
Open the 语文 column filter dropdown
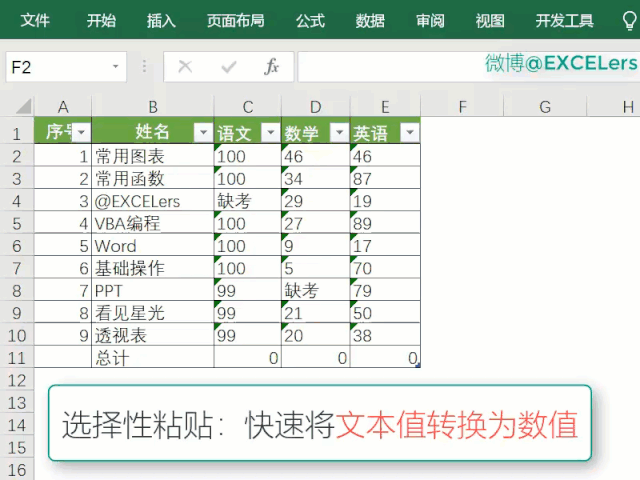tap(271, 132)
